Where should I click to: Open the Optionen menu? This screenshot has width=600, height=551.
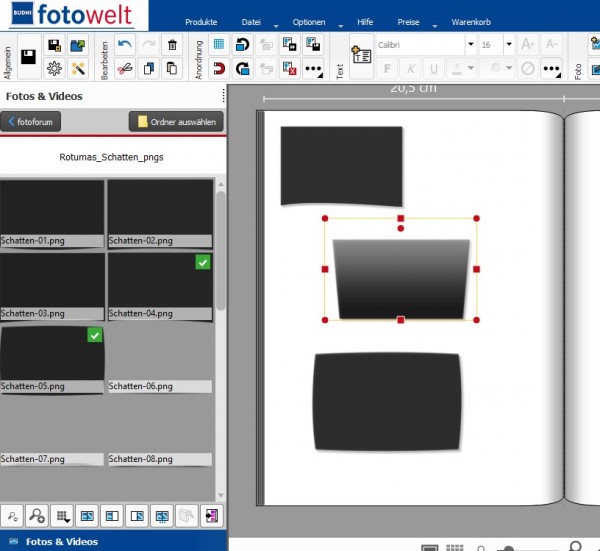(309, 22)
